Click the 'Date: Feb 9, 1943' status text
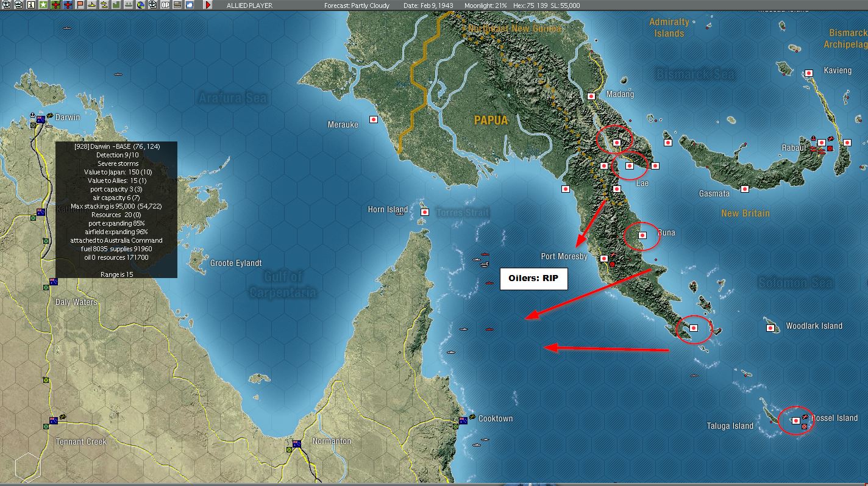This screenshot has height=486, width=868. (x=430, y=5)
